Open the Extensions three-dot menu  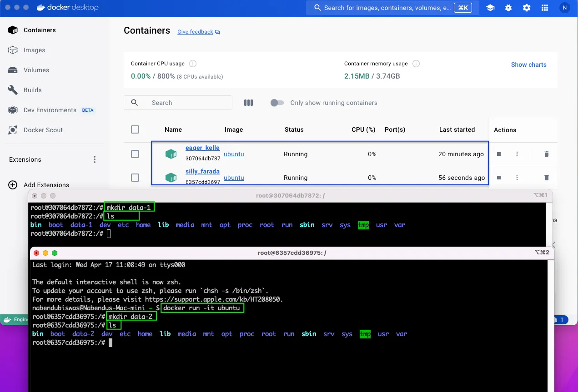click(95, 159)
